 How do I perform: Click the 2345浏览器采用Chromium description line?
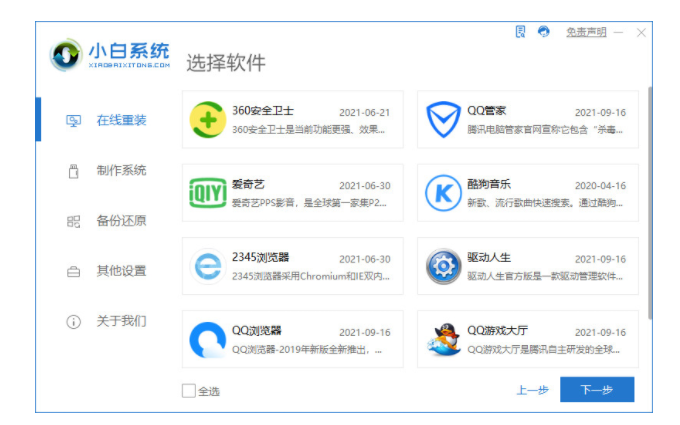coord(311,276)
